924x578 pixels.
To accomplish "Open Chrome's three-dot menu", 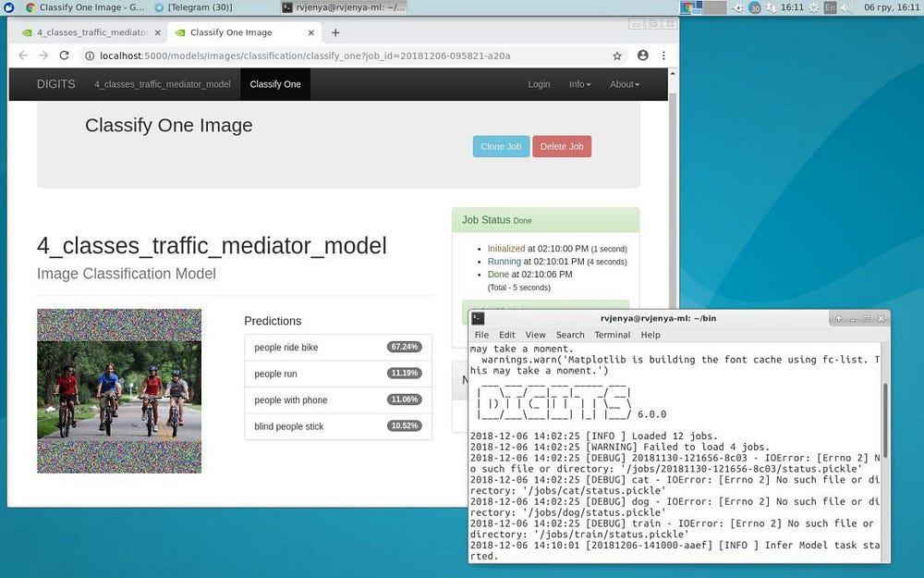I will 663,55.
